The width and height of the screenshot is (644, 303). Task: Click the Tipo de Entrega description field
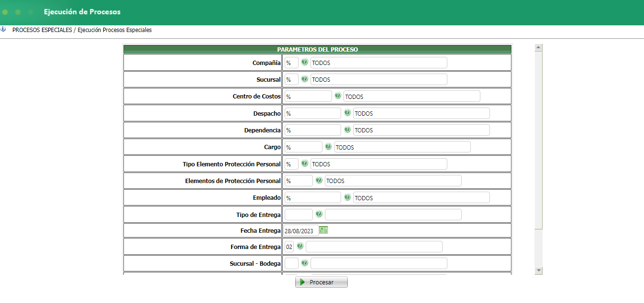click(x=393, y=214)
